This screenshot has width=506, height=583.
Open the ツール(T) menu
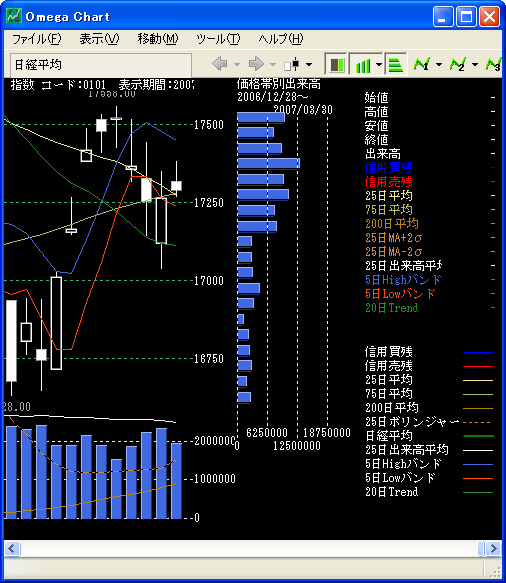tap(218, 39)
